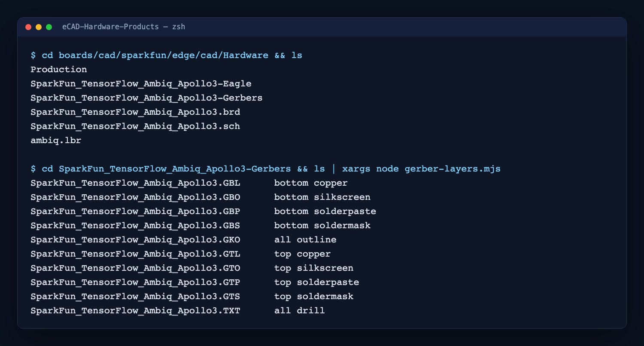Click the top silkscreen layer label
Viewport: 644px width, 346px height.
[x=314, y=268]
